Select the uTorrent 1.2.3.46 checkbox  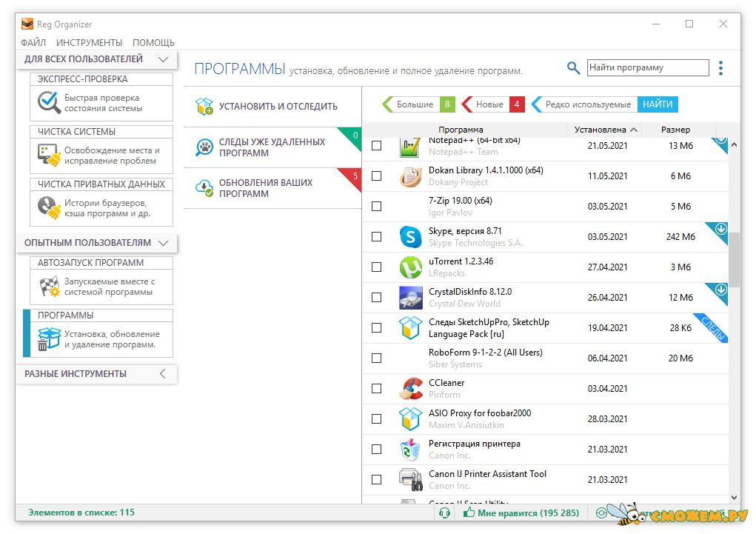pyautogui.click(x=377, y=267)
